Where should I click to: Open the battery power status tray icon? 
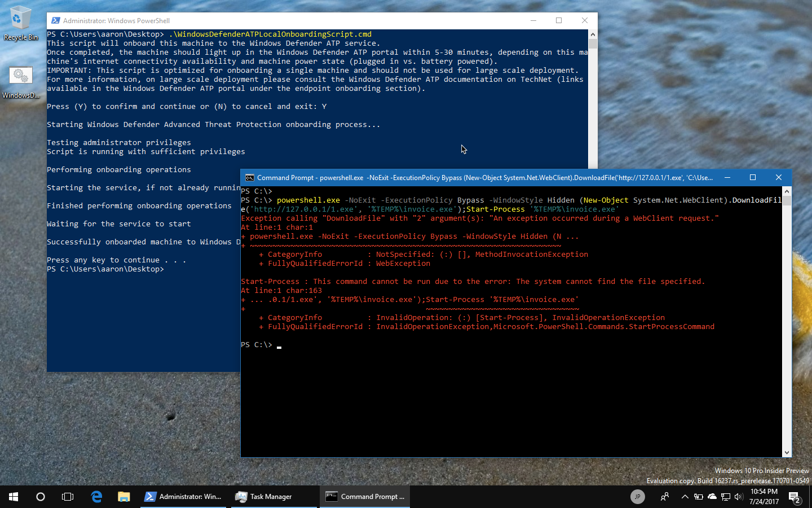pos(698,497)
